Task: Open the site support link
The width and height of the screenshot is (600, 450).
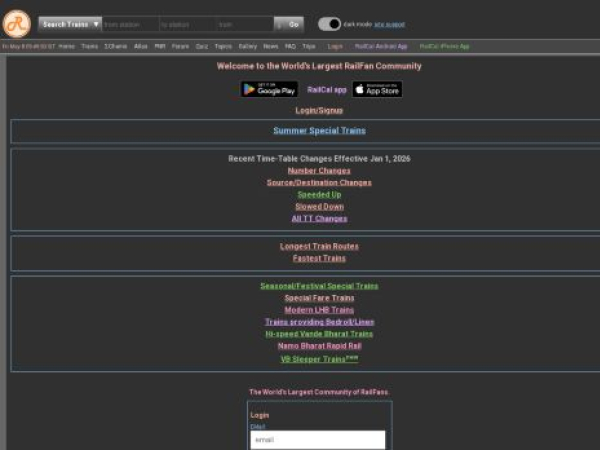Action: coord(389,24)
